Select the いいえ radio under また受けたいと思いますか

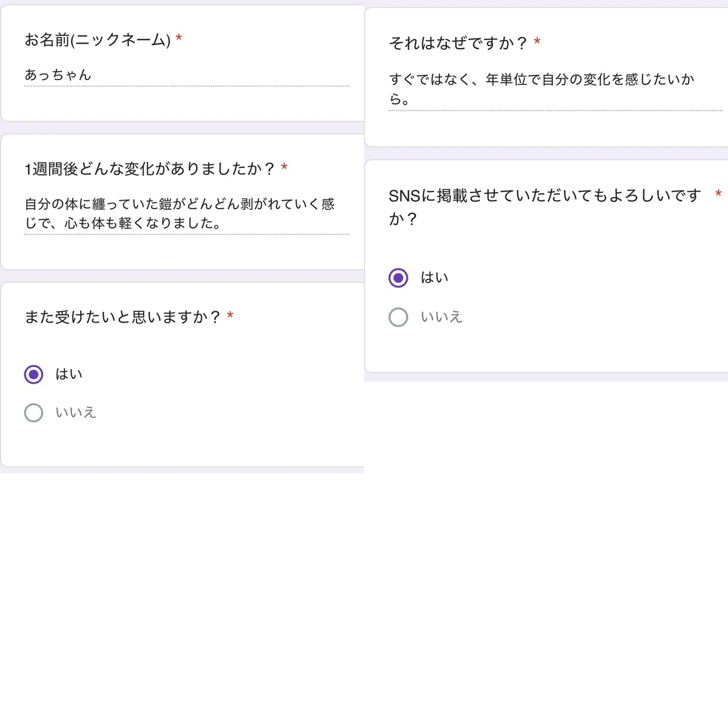click(x=33, y=413)
